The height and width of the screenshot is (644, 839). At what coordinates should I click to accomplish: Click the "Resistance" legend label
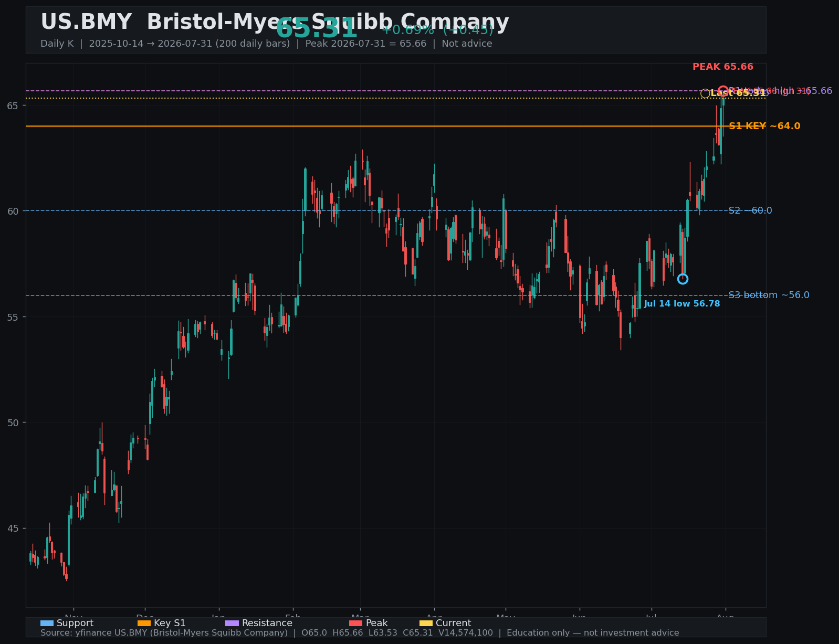coord(267,623)
